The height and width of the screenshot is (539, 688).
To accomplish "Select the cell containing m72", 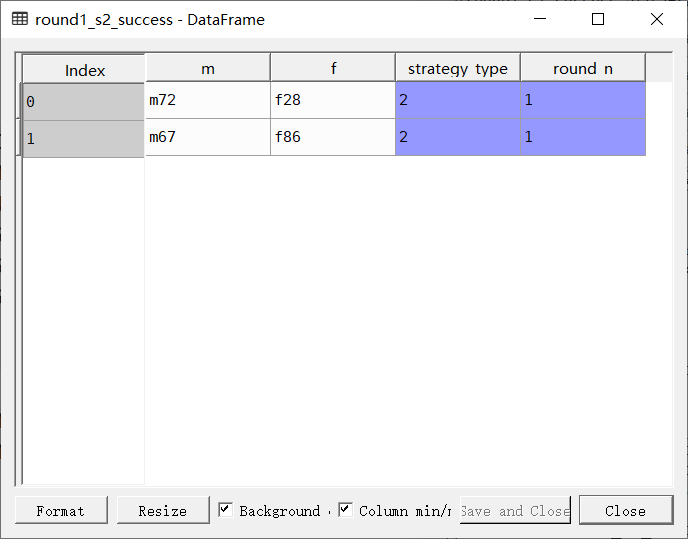I will pyautogui.click(x=208, y=100).
